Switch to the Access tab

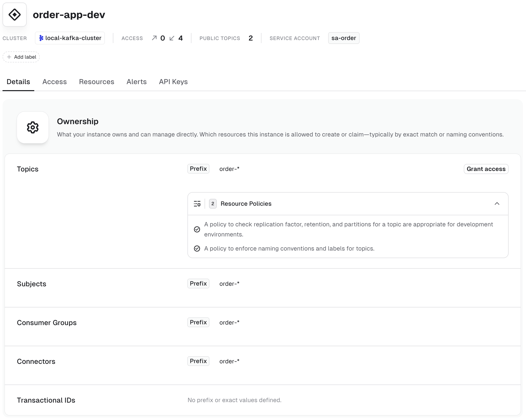pos(54,82)
